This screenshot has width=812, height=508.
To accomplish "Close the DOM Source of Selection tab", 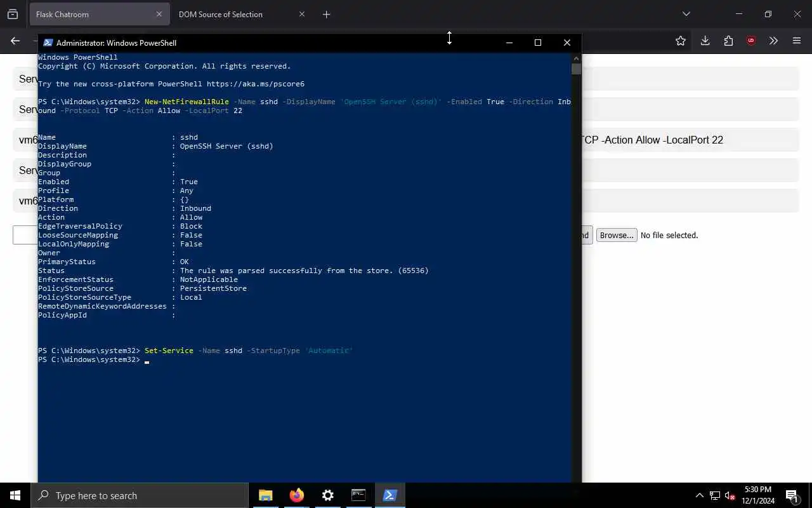I will (301, 14).
